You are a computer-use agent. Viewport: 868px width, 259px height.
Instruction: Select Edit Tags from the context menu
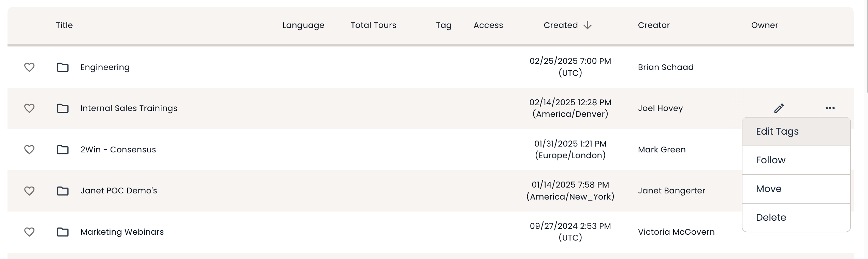[x=777, y=132]
